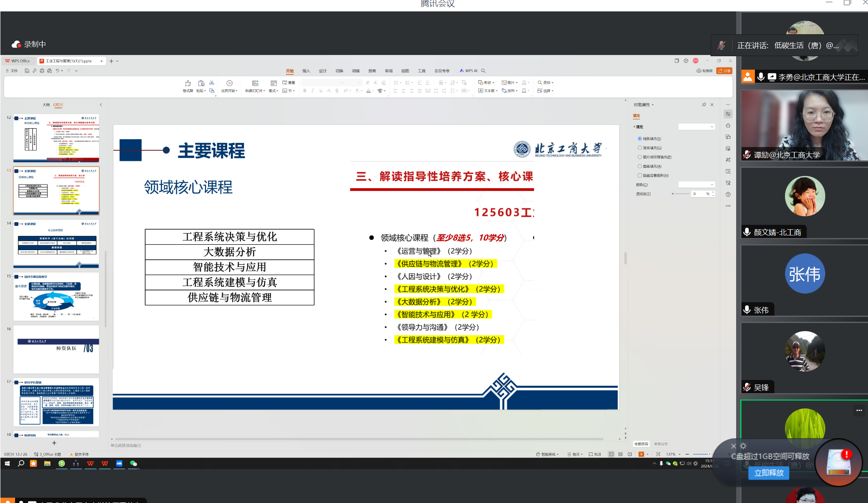Click the 新建幻灯片 new slide icon
868x503 pixels.
(x=255, y=83)
